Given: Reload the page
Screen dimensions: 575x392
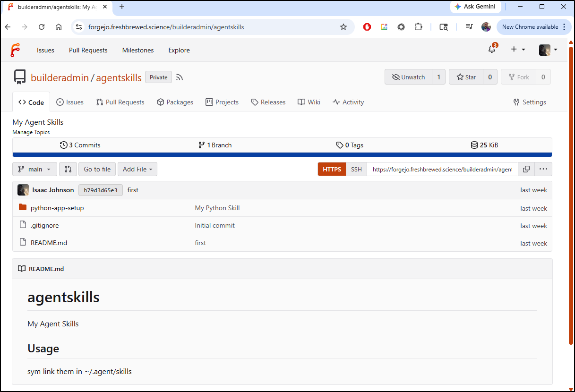Looking at the screenshot, I should [x=42, y=27].
